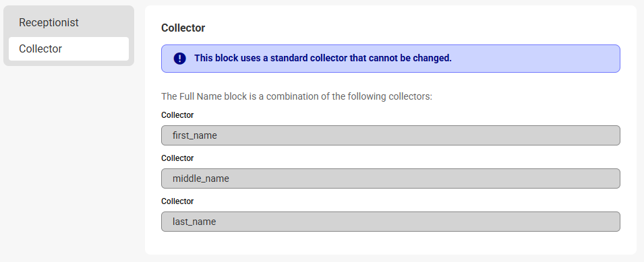This screenshot has width=644, height=262.
Task: Click Collector label above last_name field
Action: pos(177,201)
